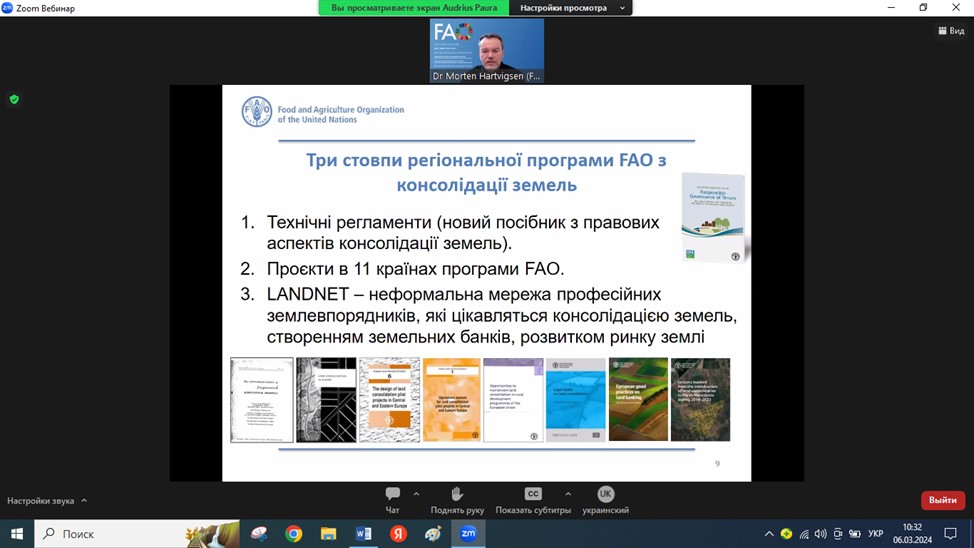974x548 pixels.
Task: Click the black aerial map publication cover
Action: pyautogui.click(x=326, y=400)
